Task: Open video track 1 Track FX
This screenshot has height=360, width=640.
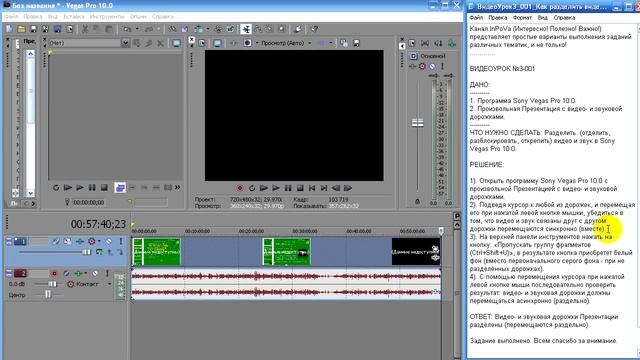Action: point(80,241)
